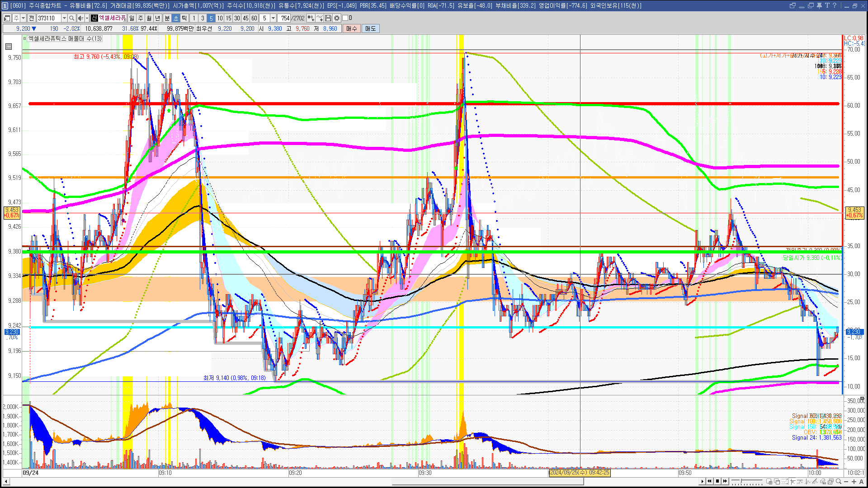This screenshot has width=868, height=488.
Task: Click the zoom magnifier icon at bottom right
Action: coord(839,481)
